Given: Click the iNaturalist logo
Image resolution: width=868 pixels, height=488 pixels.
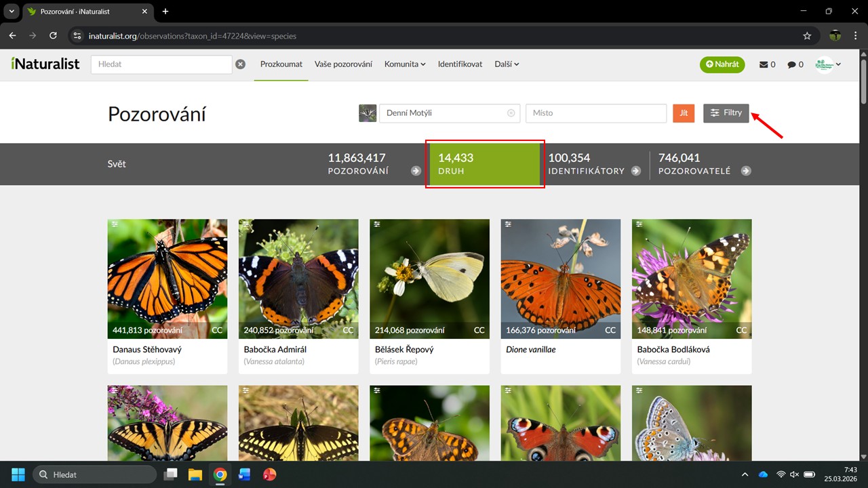Looking at the screenshot, I should tap(45, 64).
